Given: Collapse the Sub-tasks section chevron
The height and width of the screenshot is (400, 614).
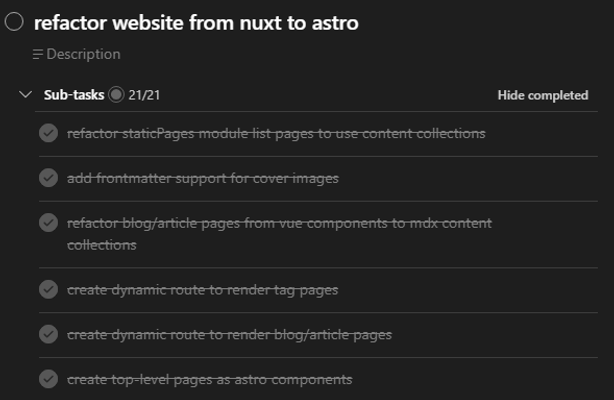Looking at the screenshot, I should [25, 95].
